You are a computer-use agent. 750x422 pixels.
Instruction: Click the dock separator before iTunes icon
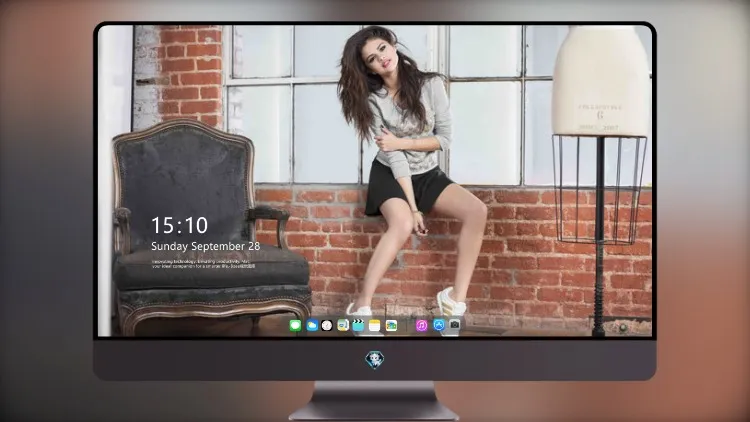pos(407,326)
